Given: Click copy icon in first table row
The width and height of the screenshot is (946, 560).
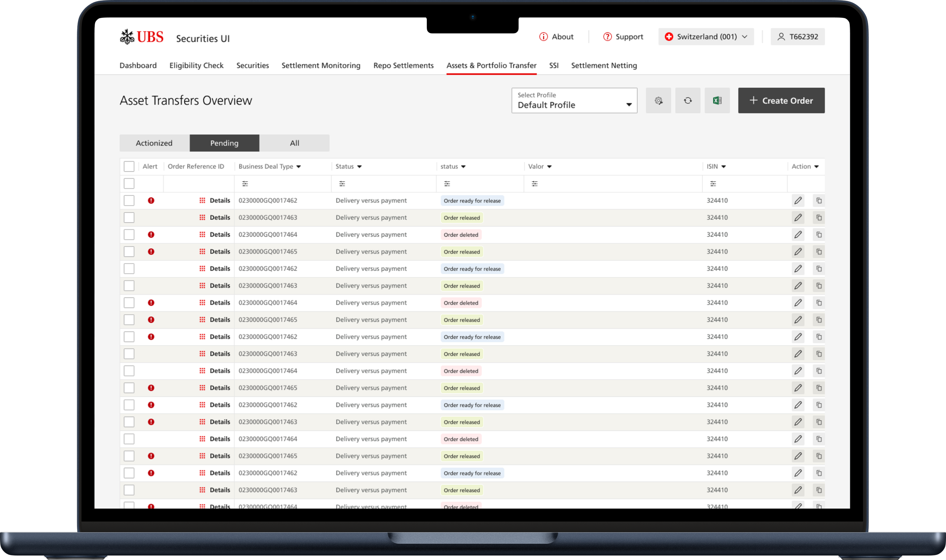Looking at the screenshot, I should (818, 201).
